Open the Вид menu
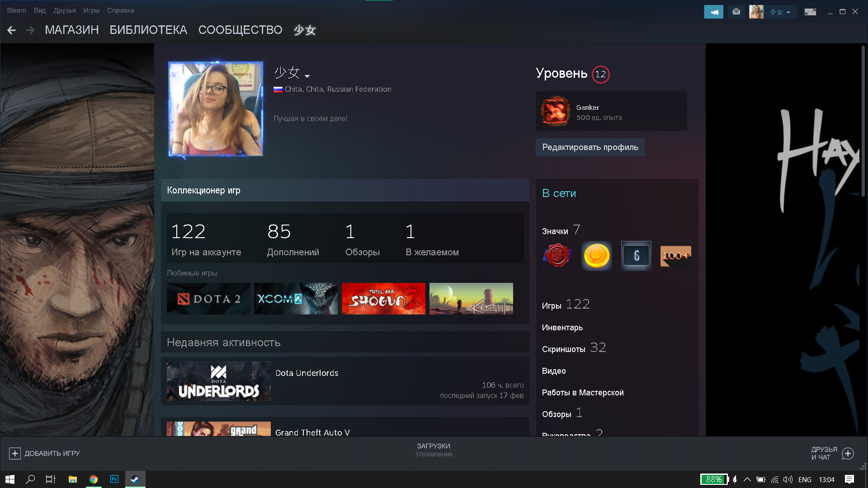868x488 pixels. [40, 10]
